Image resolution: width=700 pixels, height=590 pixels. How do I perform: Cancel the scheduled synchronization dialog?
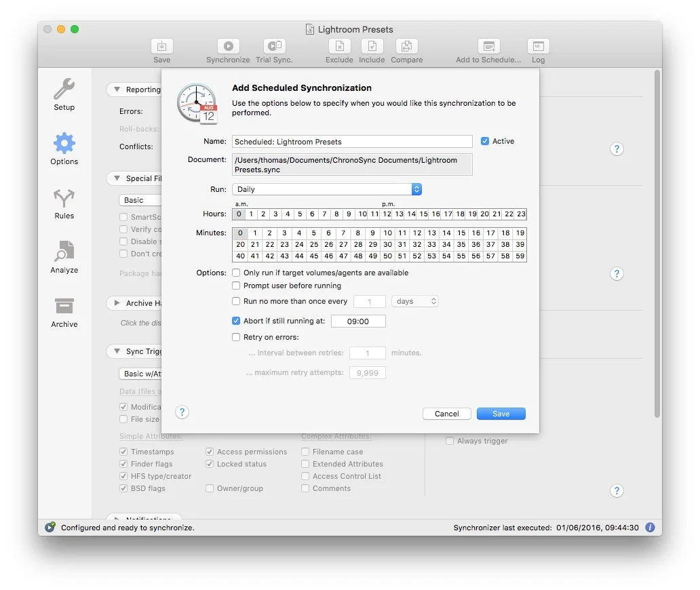point(447,414)
